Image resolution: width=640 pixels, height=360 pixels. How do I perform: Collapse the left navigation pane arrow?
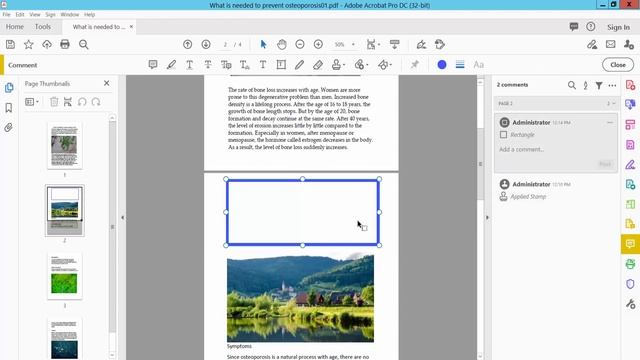[122, 218]
